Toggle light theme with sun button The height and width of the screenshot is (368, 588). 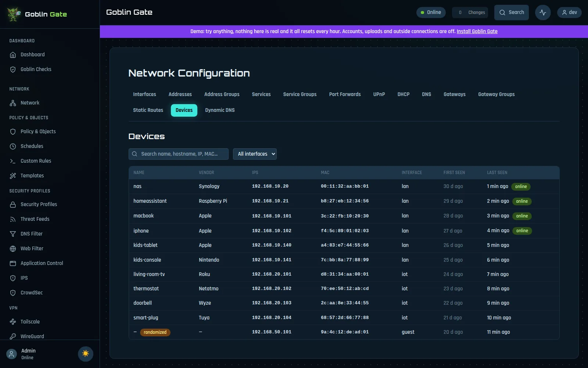point(86,354)
